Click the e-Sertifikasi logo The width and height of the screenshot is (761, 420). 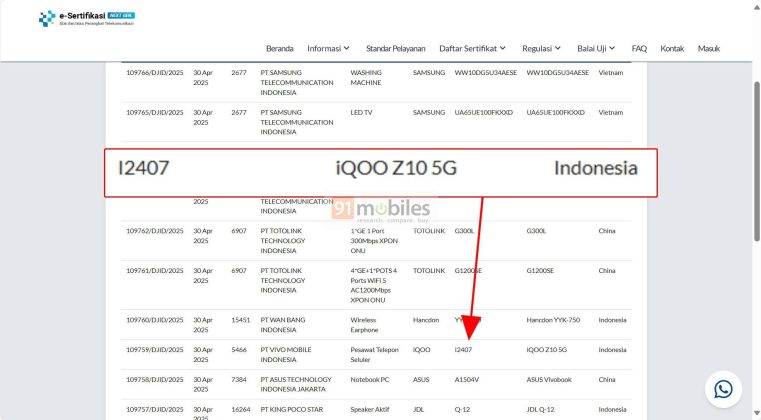(86, 18)
